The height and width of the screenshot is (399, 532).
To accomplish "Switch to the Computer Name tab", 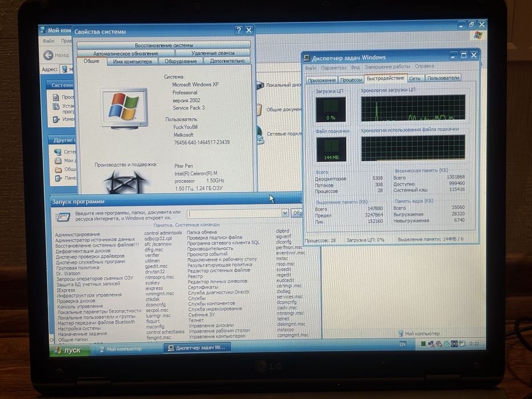I will [132, 62].
